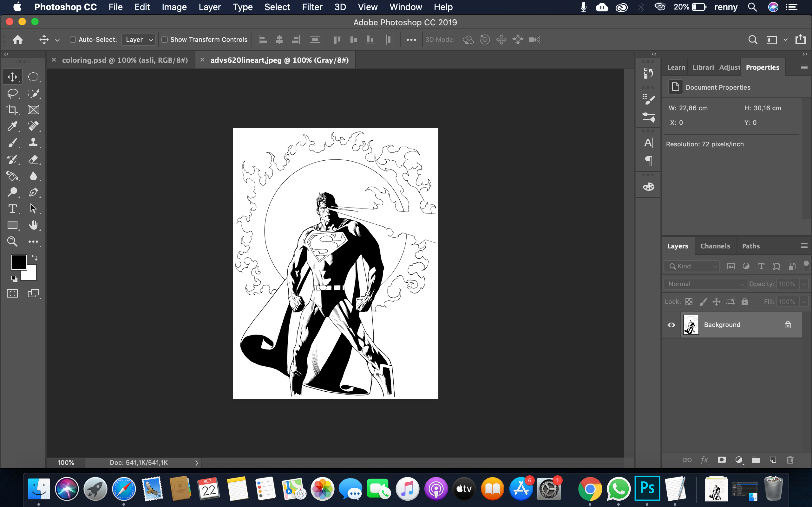Open the layer Kind filter dropdown
The height and width of the screenshot is (507, 812).
(692, 266)
